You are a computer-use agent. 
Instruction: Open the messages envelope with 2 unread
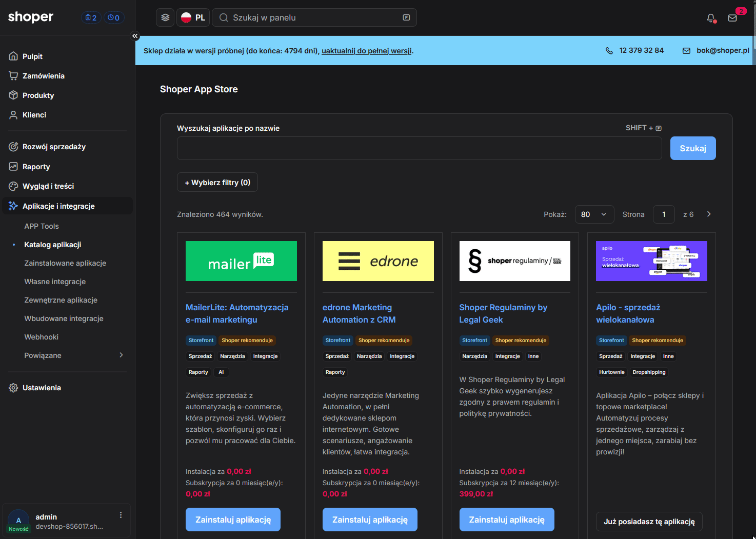tap(732, 18)
